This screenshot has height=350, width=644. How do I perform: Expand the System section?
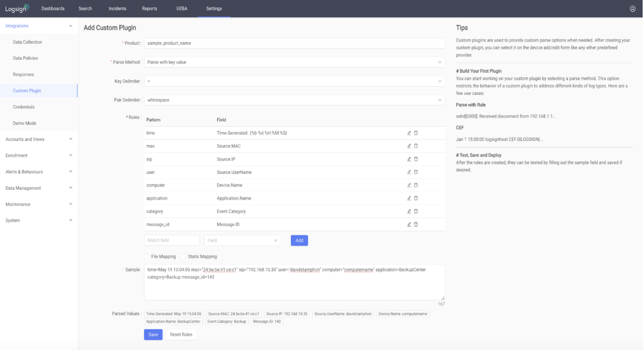click(x=38, y=221)
